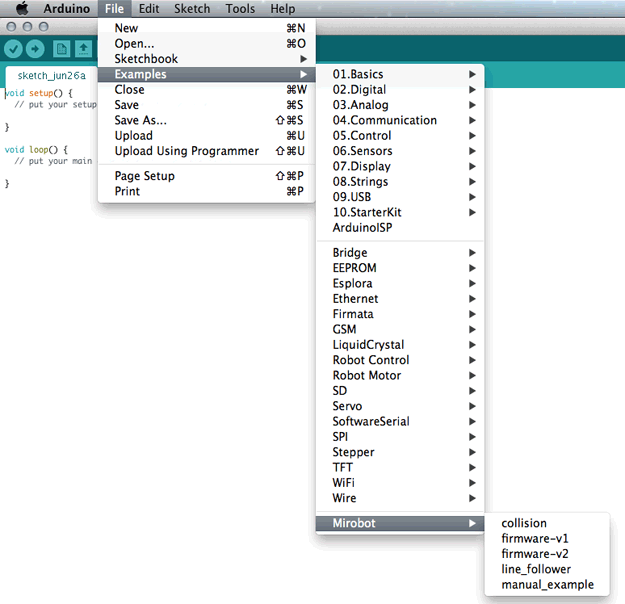
Task: Expand the 08.Strings examples submenu
Action: (x=400, y=181)
